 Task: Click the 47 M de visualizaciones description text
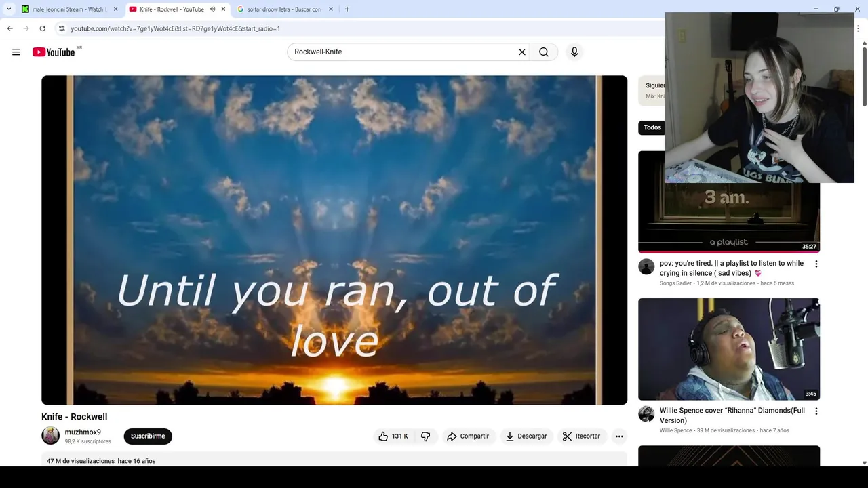[x=81, y=461]
